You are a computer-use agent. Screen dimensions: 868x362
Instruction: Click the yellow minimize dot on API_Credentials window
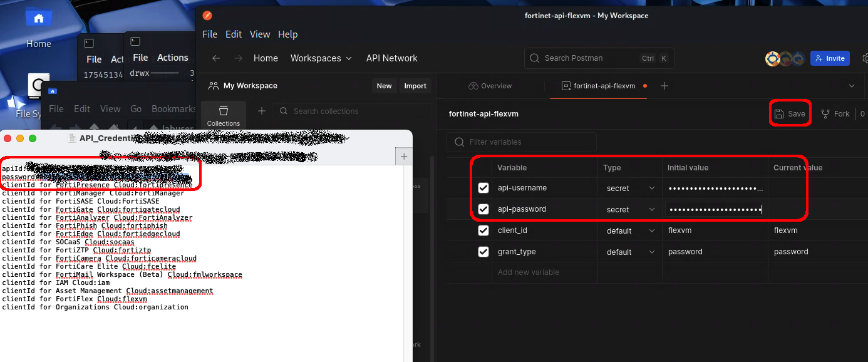coord(21,138)
